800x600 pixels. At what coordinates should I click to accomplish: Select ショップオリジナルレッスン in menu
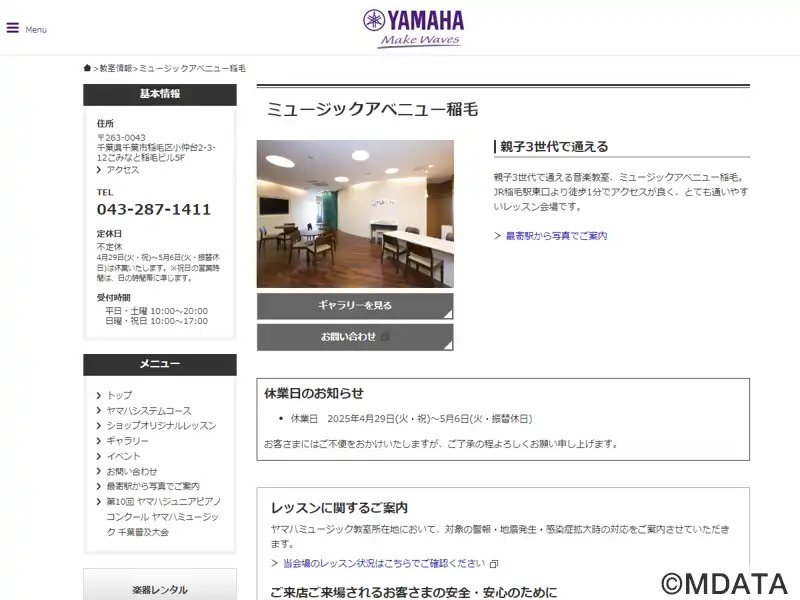coord(161,426)
